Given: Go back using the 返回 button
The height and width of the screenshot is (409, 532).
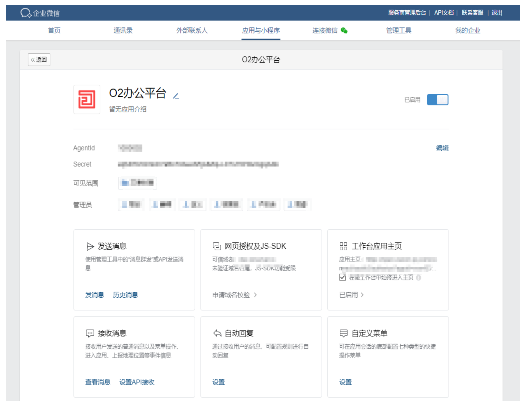Looking at the screenshot, I should [x=39, y=60].
